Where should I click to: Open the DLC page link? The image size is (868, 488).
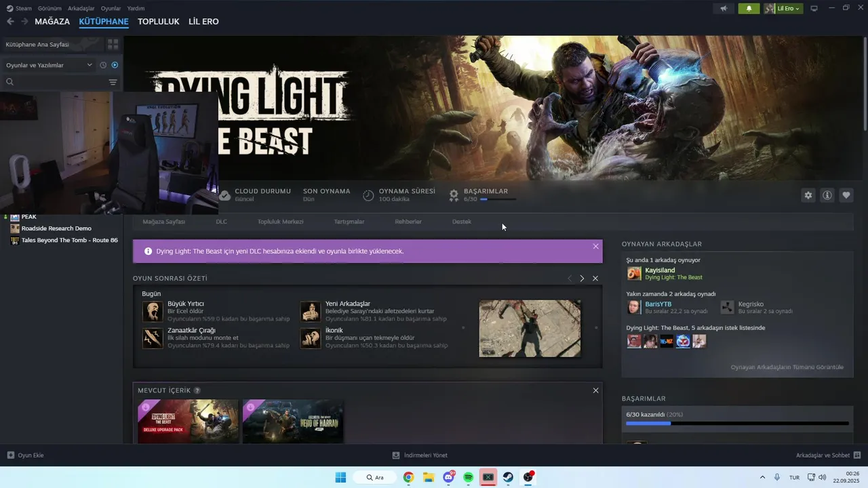[221, 222]
